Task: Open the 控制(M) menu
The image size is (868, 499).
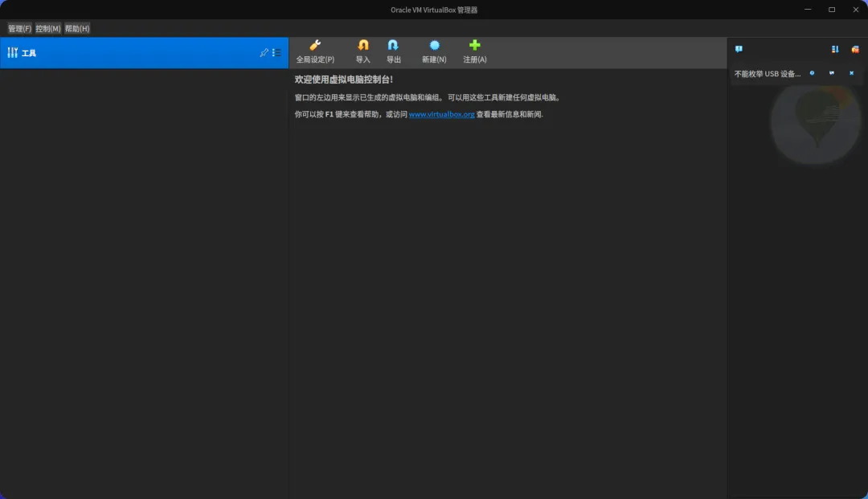Action: [x=48, y=28]
